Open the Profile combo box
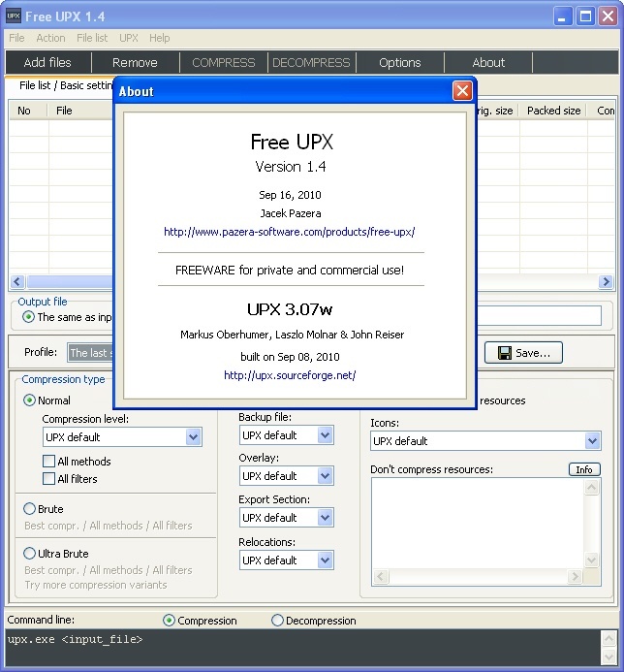The width and height of the screenshot is (624, 672). pyautogui.click(x=90, y=353)
